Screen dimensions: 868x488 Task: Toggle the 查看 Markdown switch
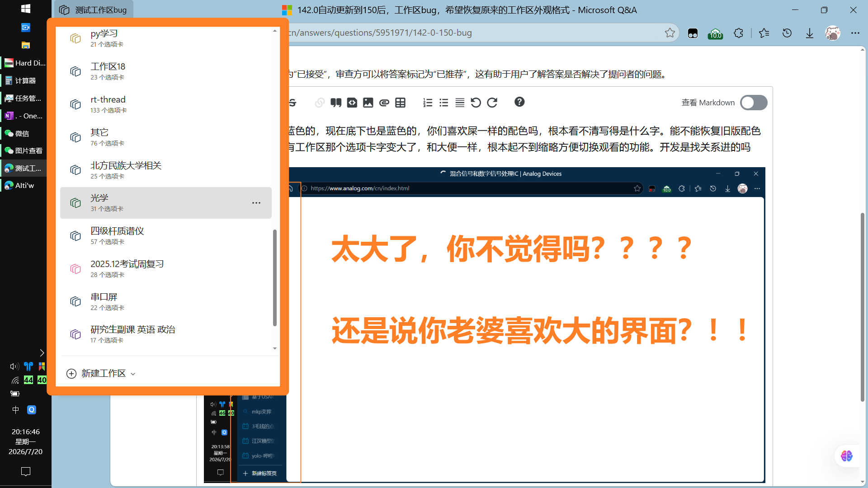754,103
